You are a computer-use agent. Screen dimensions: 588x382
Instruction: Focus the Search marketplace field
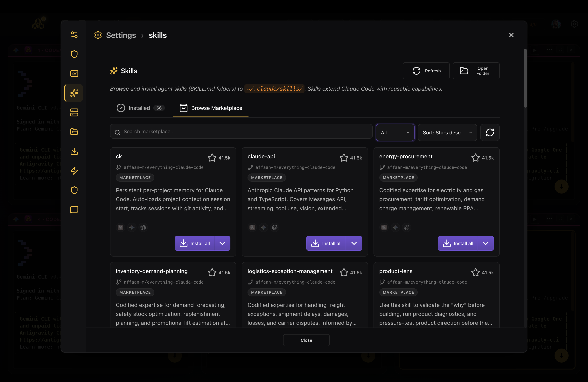coord(241,131)
